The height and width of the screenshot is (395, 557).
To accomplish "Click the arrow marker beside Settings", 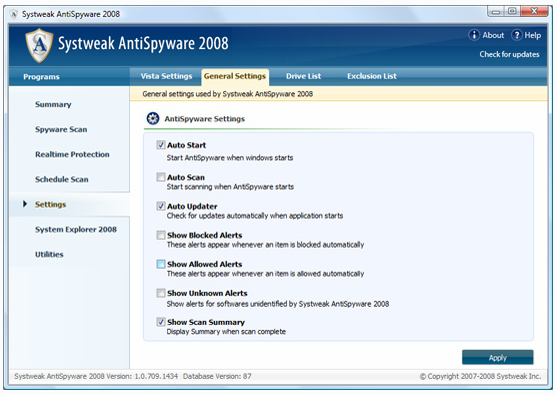I will [25, 204].
